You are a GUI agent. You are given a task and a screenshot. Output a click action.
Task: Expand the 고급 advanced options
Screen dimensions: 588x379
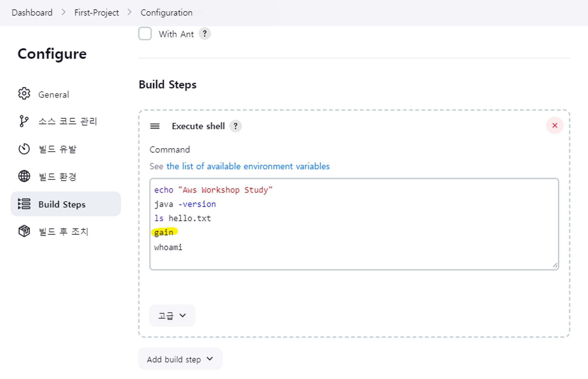click(172, 316)
